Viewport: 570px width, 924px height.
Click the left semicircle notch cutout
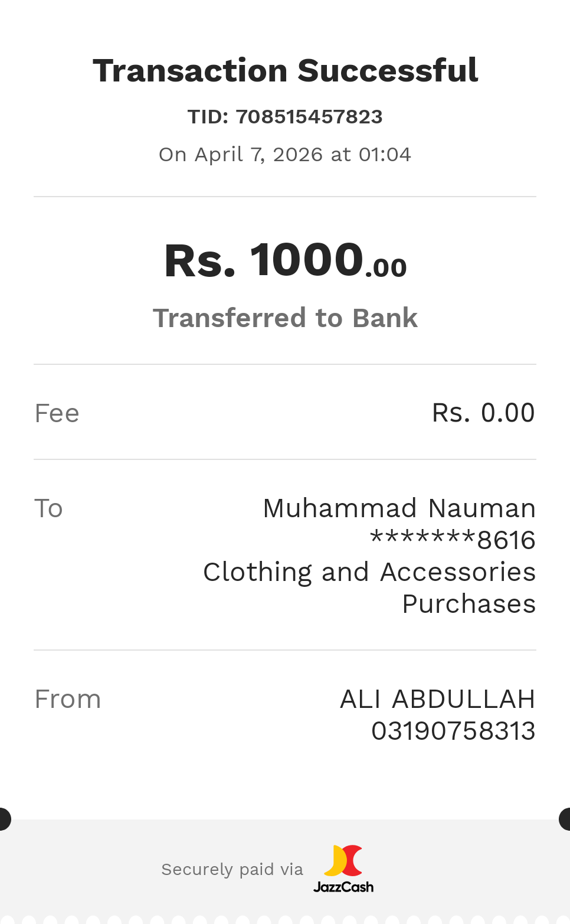click(x=4, y=819)
